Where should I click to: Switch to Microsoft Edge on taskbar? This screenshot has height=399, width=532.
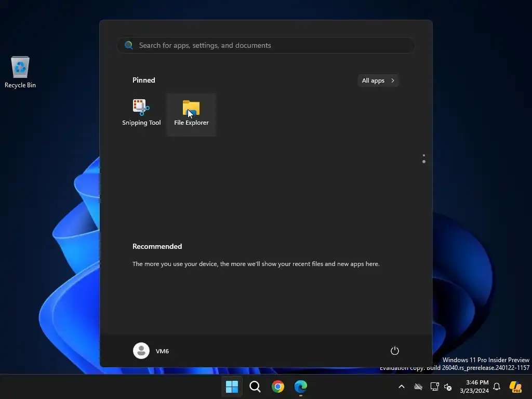click(301, 387)
